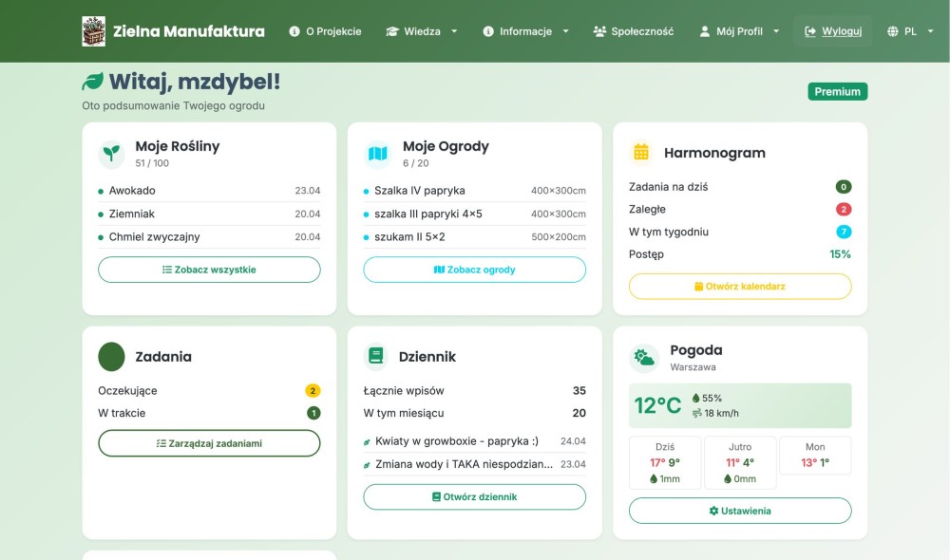Click the people icon beside Społeczność

click(x=599, y=31)
